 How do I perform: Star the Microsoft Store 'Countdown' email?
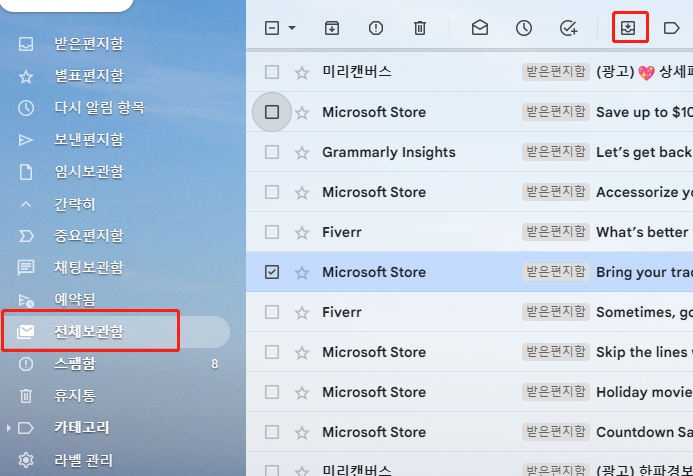[x=302, y=433]
